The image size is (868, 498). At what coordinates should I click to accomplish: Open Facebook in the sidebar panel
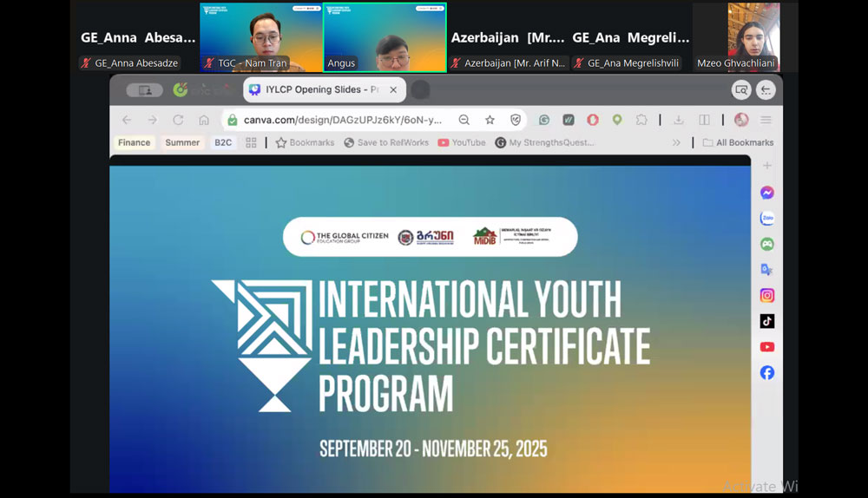(x=767, y=372)
